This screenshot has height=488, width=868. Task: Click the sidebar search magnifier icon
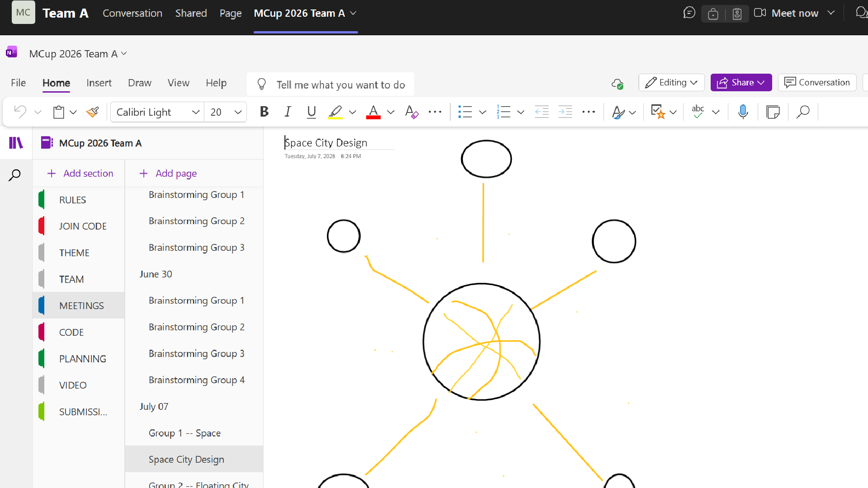pos(14,175)
